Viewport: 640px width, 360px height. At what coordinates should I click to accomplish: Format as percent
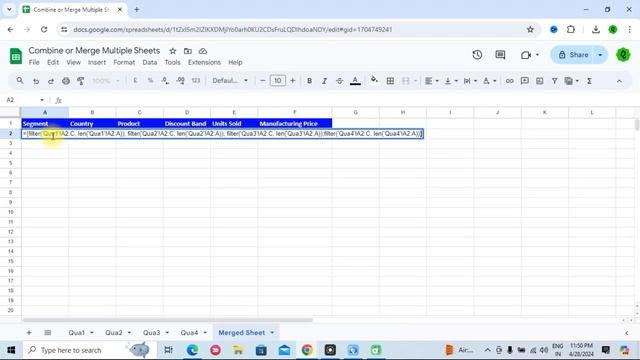[x=150, y=81]
